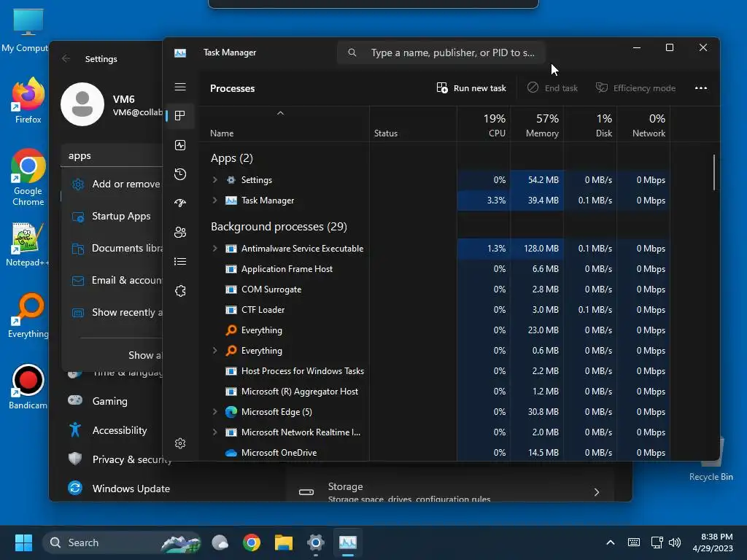
Task: Open the Storage entry chevron in Settings
Action: click(x=597, y=491)
